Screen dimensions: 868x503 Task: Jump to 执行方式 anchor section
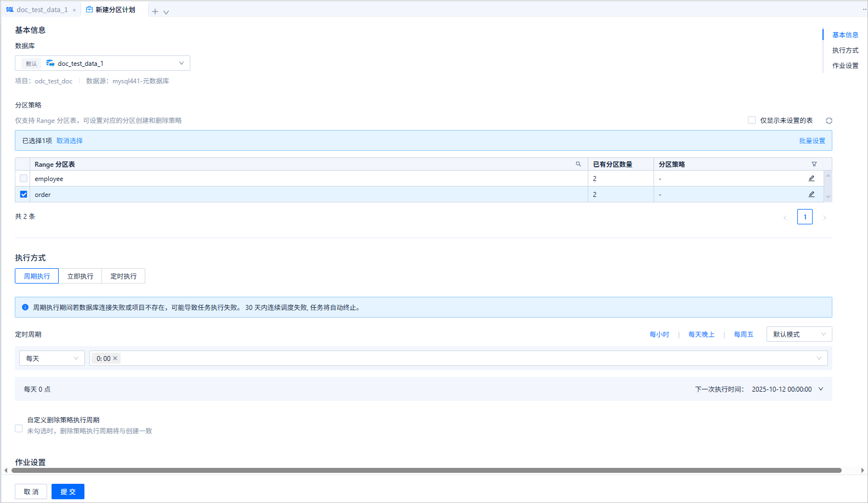click(x=845, y=50)
